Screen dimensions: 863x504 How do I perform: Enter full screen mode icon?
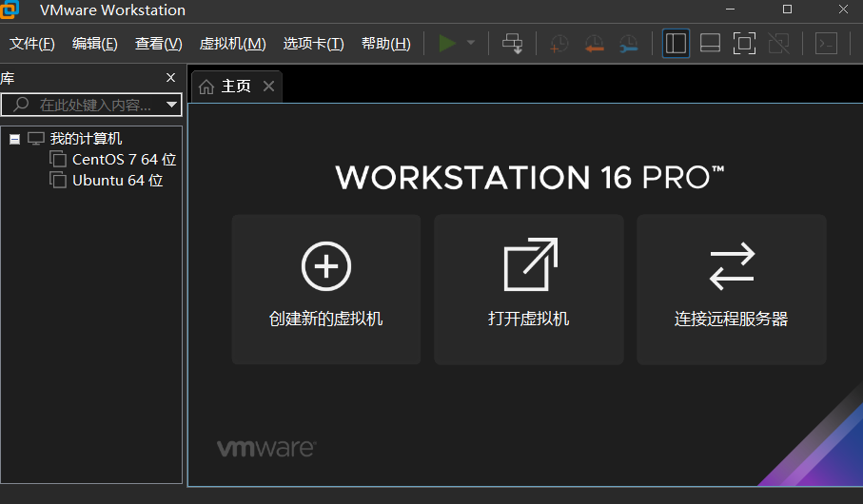(x=744, y=44)
